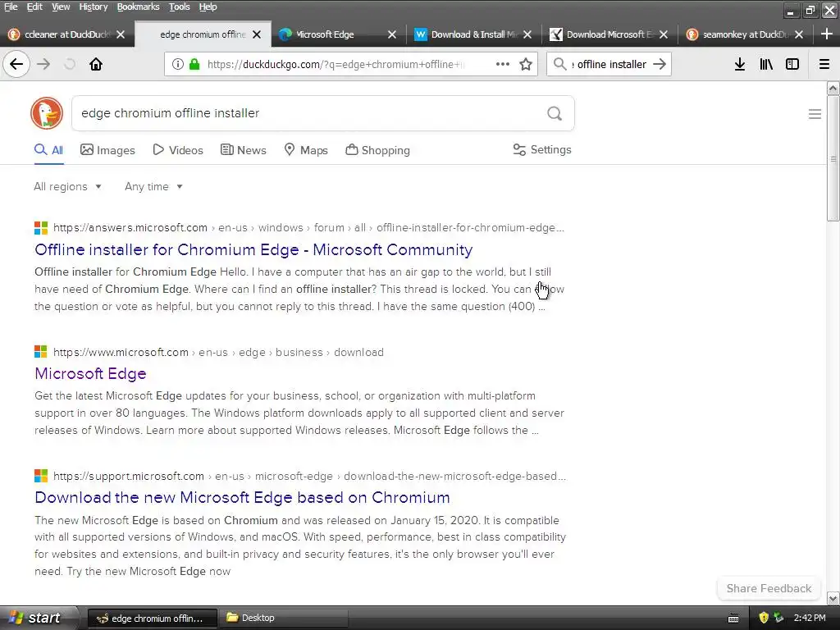840x630 pixels.
Task: Open the browser home page
Action: [x=96, y=64]
